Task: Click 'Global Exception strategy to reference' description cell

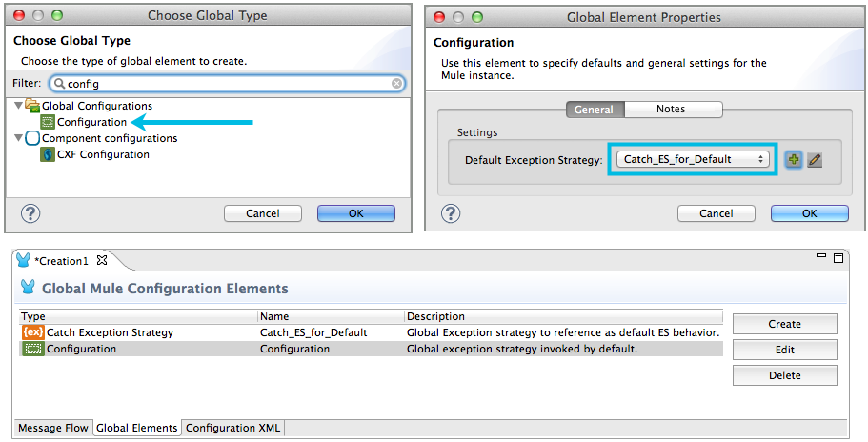Action: pyautogui.click(x=563, y=332)
